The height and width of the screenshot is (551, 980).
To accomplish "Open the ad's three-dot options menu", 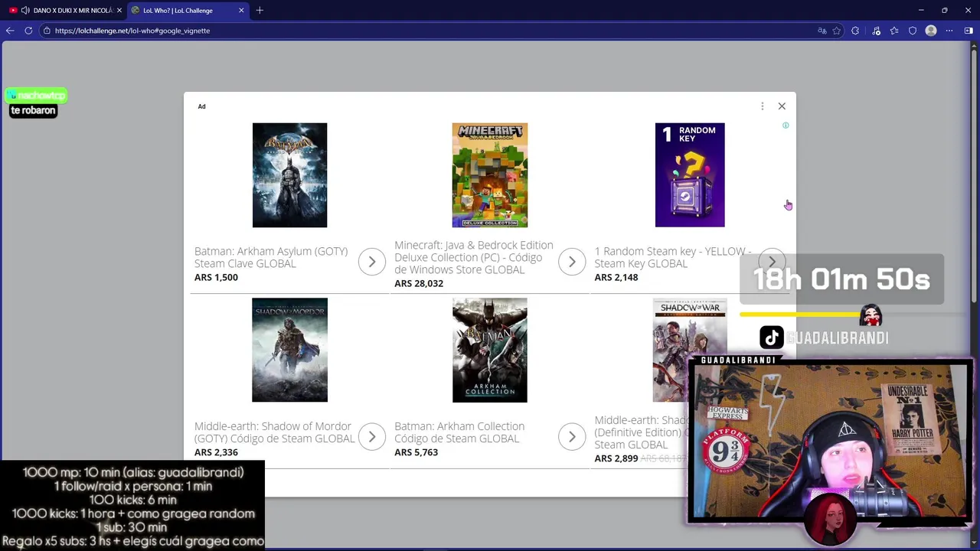I will (762, 106).
